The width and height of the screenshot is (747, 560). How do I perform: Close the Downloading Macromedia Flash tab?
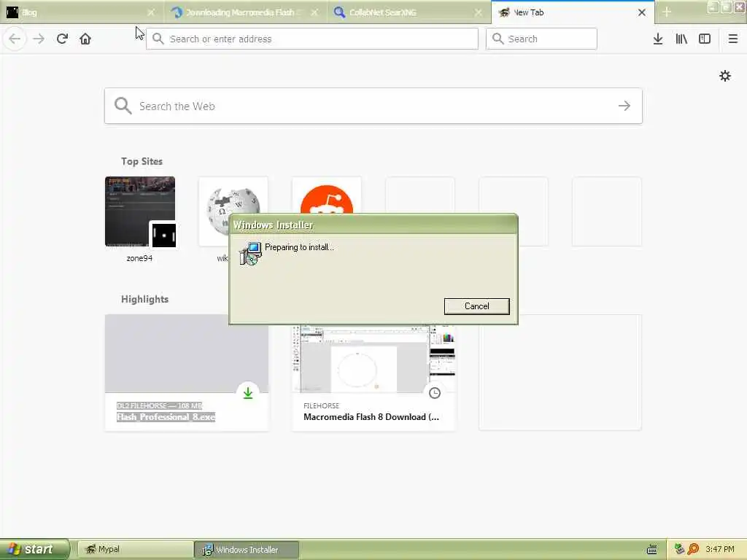[x=314, y=12]
